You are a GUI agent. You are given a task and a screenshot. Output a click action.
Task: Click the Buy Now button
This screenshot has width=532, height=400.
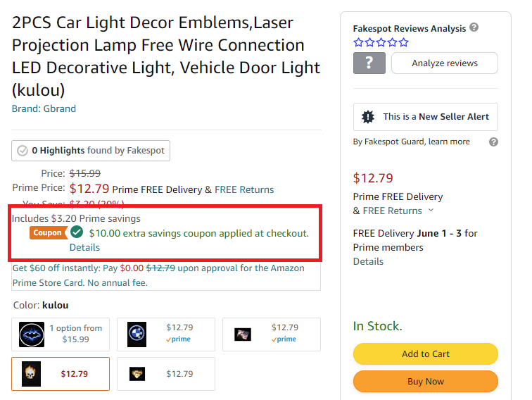(426, 381)
